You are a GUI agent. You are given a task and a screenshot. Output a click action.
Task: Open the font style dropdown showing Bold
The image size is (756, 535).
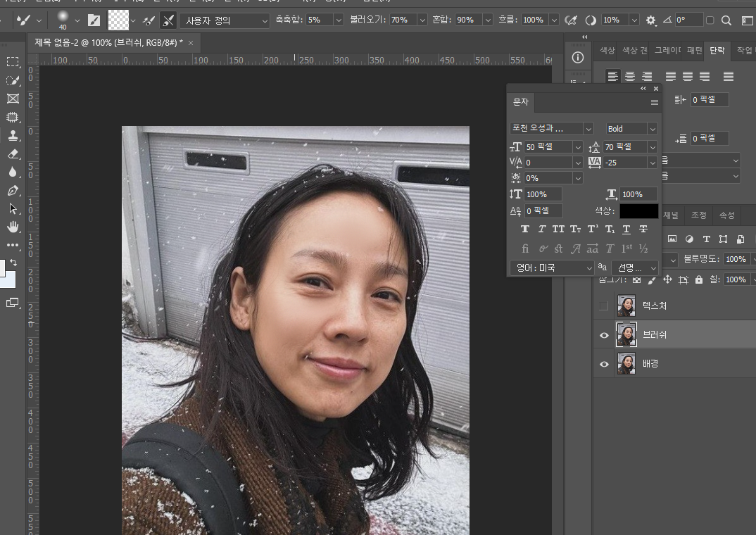pyautogui.click(x=630, y=128)
